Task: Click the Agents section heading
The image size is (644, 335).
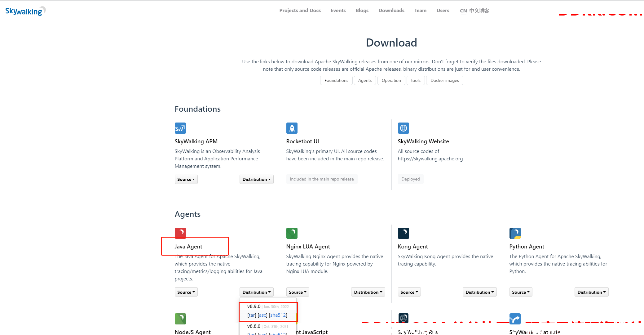Action: point(187,214)
